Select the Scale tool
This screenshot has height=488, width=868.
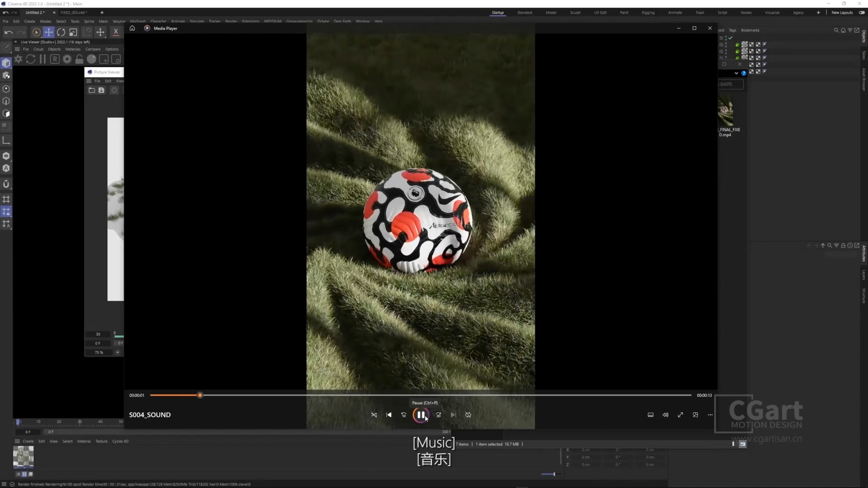[x=73, y=32]
